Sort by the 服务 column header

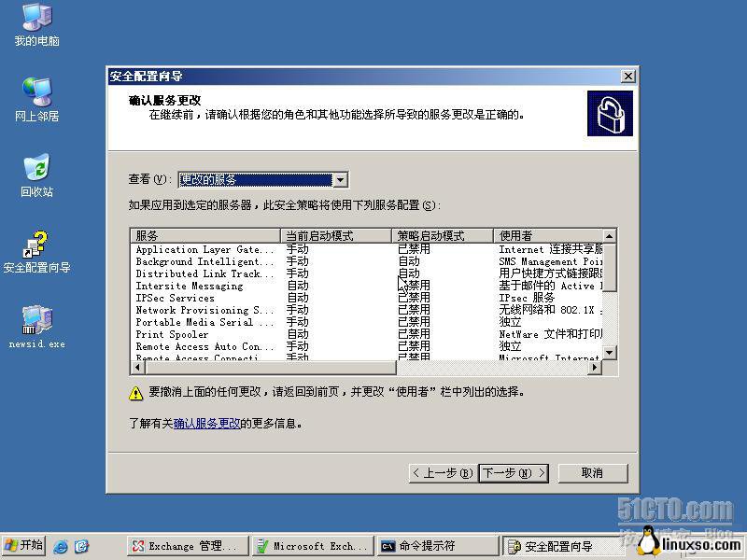click(x=205, y=236)
